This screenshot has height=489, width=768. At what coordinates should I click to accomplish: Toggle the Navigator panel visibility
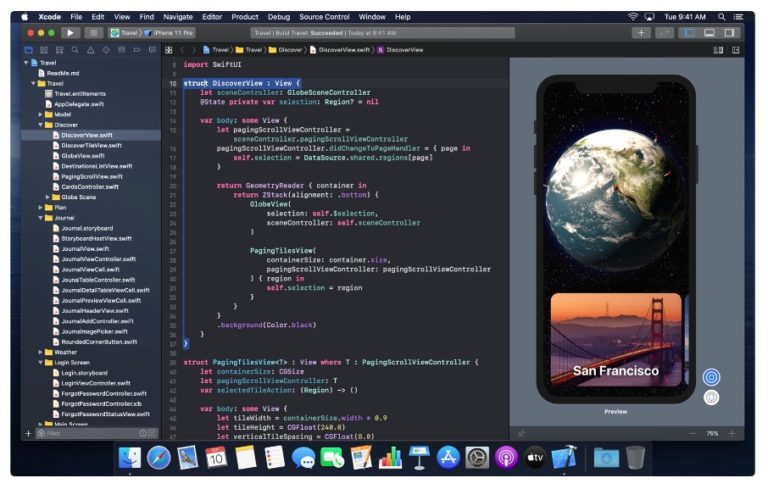click(x=689, y=33)
